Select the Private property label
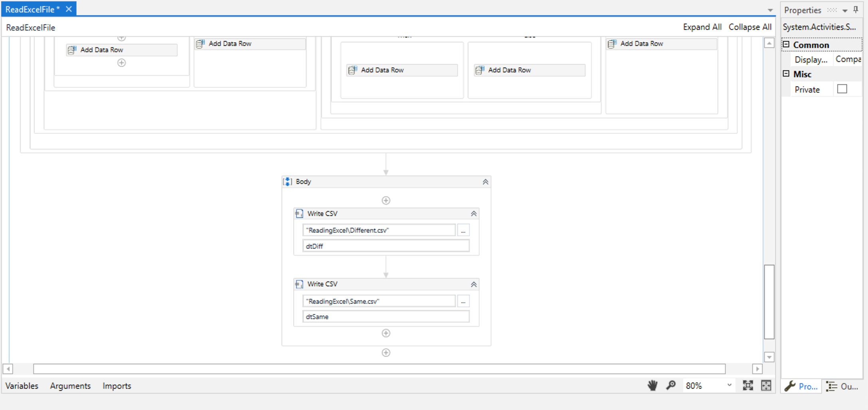The height and width of the screenshot is (410, 868). click(807, 90)
